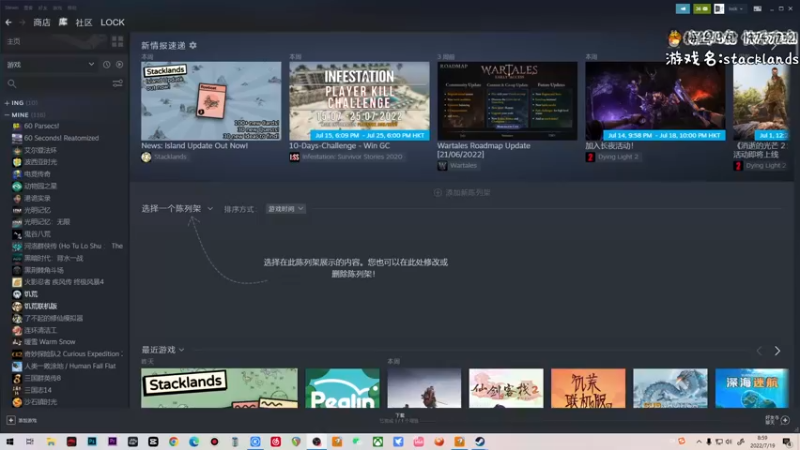Select Curious Expedition 2 in list

73,354
